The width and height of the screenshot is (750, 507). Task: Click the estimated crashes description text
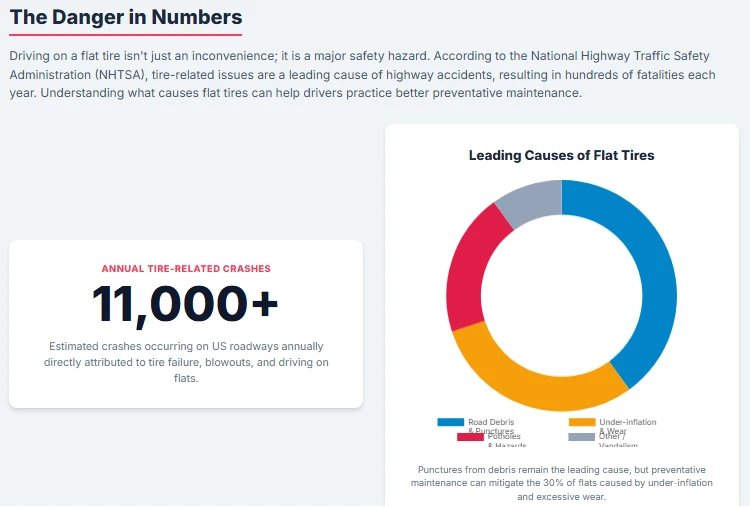pyautogui.click(x=185, y=362)
